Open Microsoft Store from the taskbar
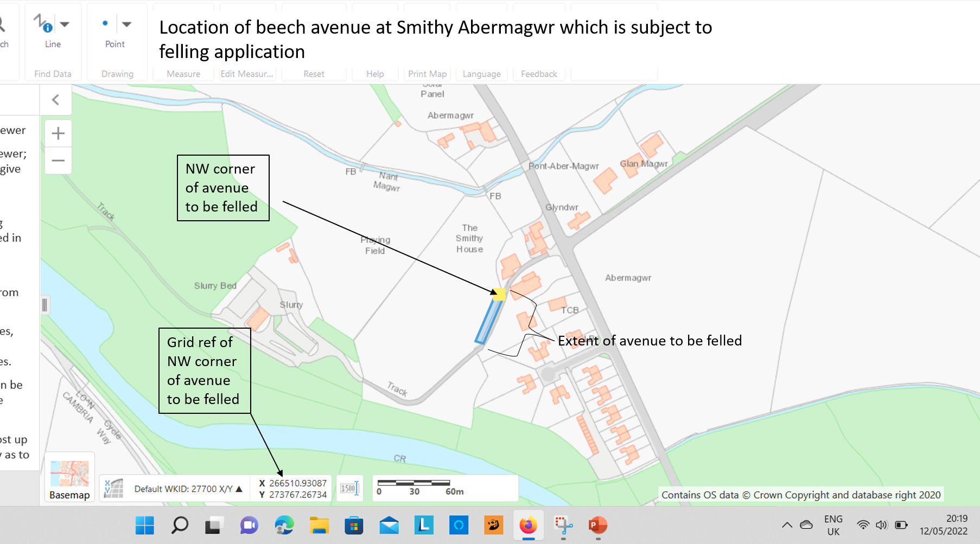980x544 pixels. click(x=354, y=525)
